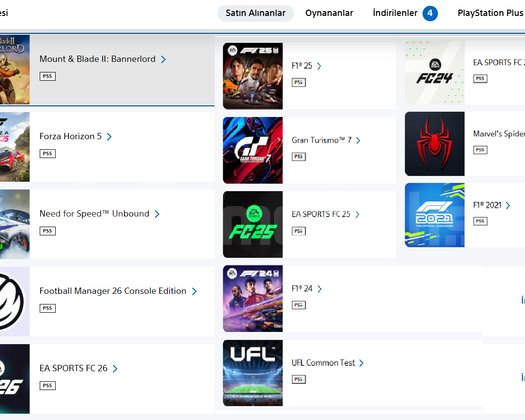525x420 pixels.
Task: Open the Gran Turismo 7 cover art
Action: point(253,150)
